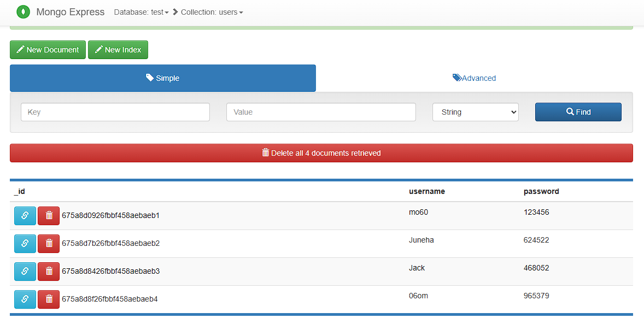Delete the 06om document with trash icon

49,299
